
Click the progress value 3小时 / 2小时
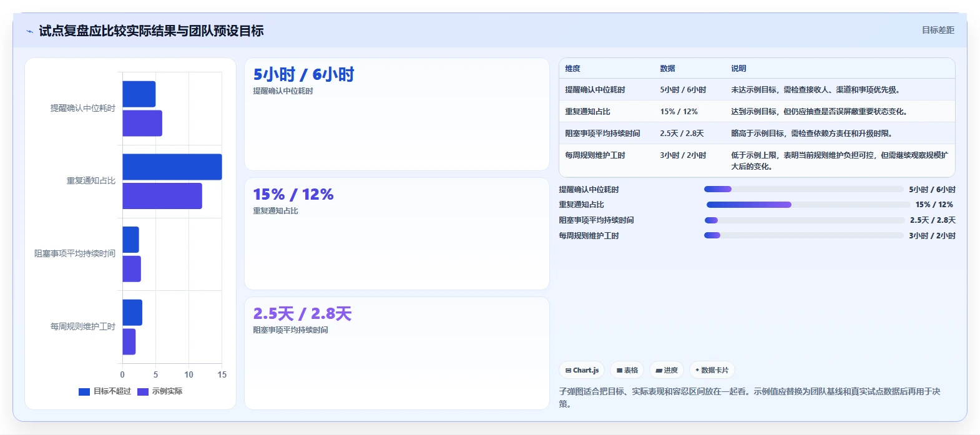(x=932, y=236)
